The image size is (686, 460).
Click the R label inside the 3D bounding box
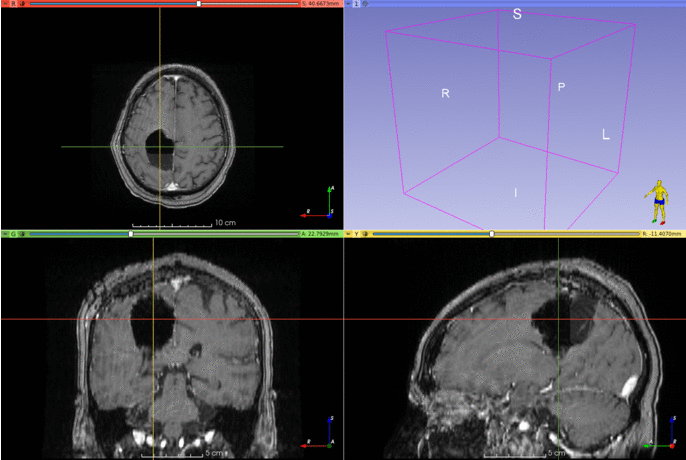pyautogui.click(x=445, y=93)
